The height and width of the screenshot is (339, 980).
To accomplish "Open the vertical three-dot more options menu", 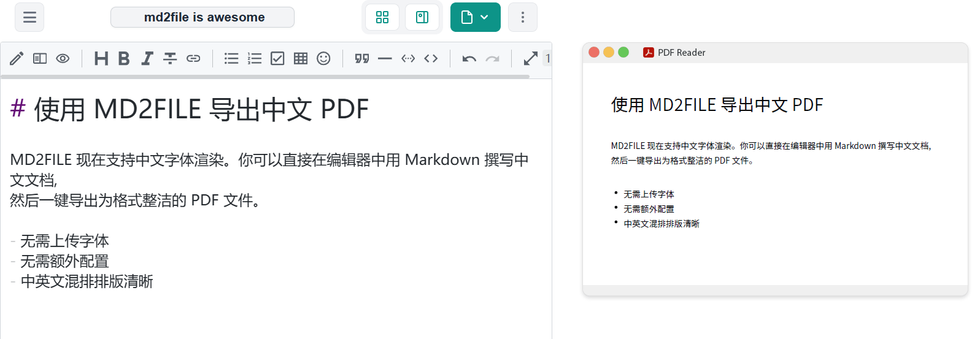I will (523, 17).
